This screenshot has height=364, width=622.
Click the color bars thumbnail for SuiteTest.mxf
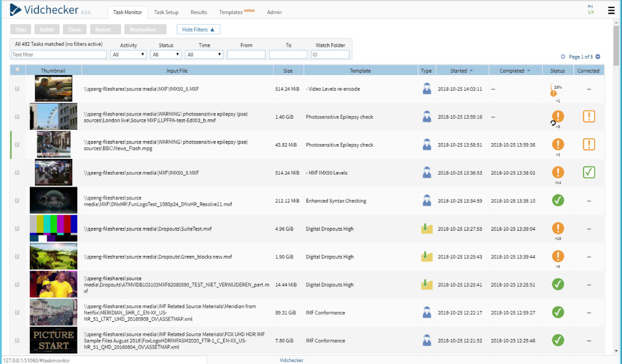click(x=53, y=229)
